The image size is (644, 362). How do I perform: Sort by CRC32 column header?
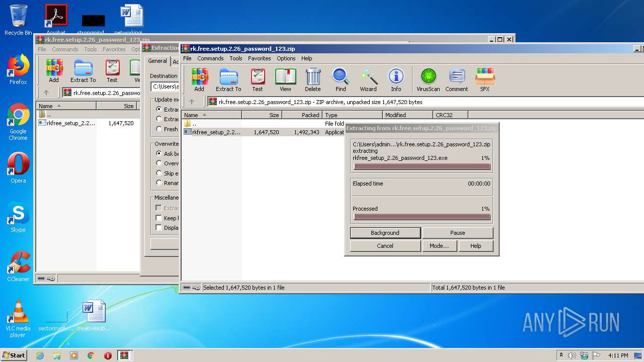tap(450, 115)
